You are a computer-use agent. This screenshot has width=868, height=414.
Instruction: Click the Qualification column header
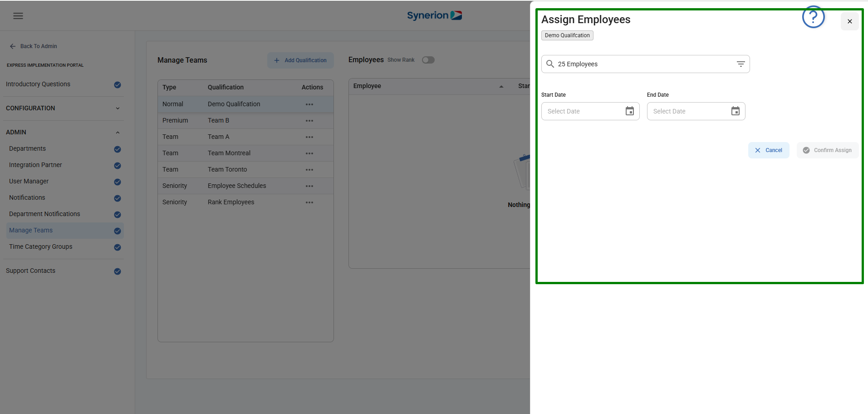[x=226, y=87]
